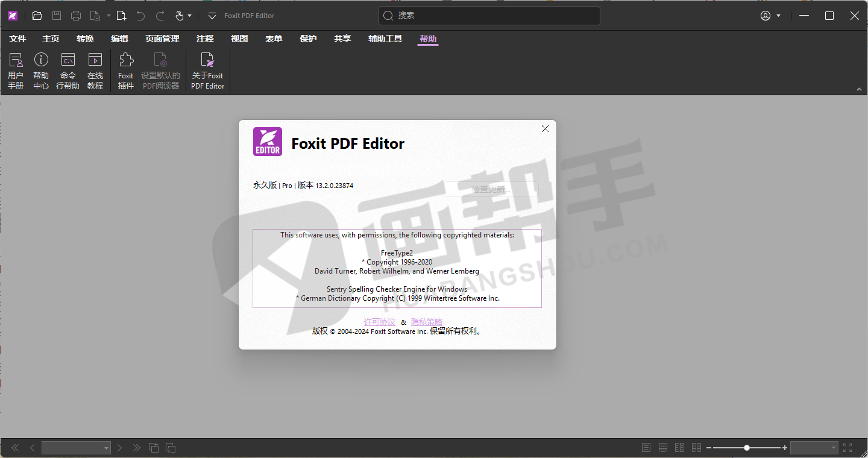Switch to the 主页 tab

coord(51,39)
